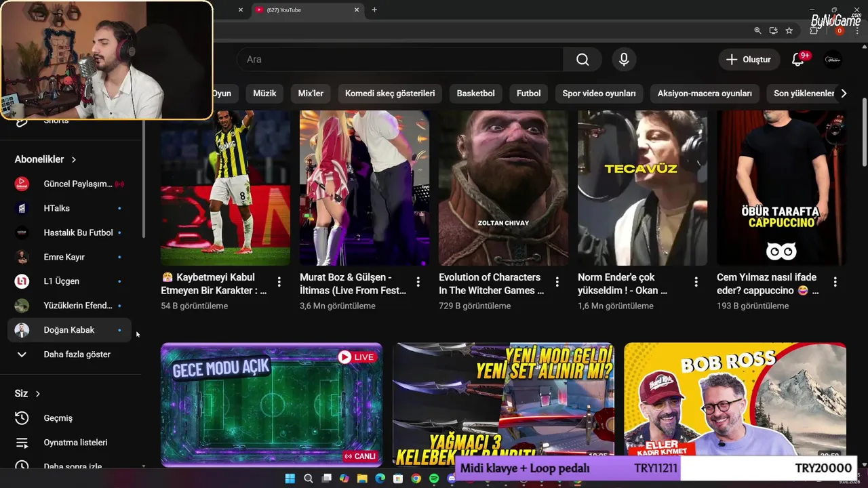Open Microsoft Edge from taskbar
The image size is (868, 488).
pyautogui.click(x=380, y=479)
